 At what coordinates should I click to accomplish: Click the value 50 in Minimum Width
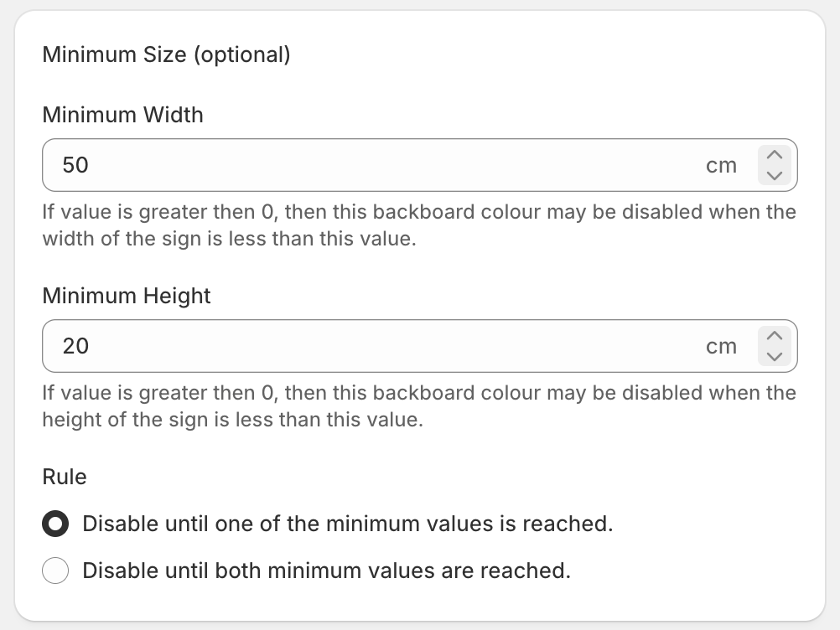75,165
